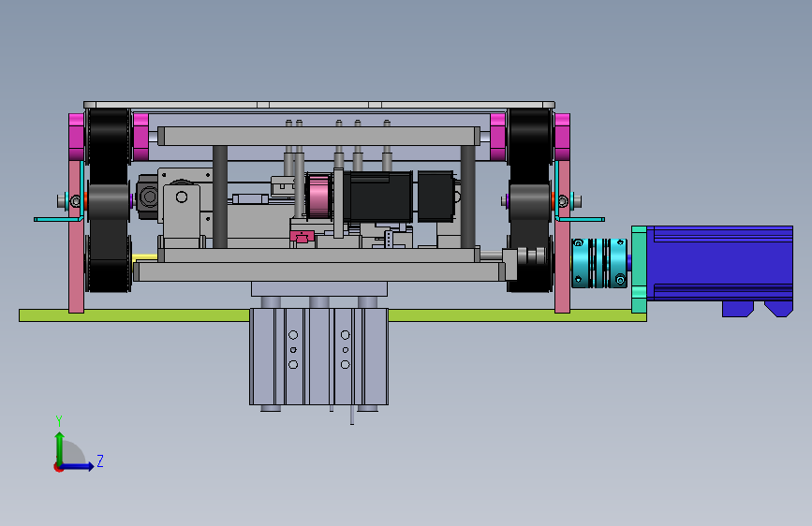
Task: Select the wide lower gray carrier plate
Action: click(x=319, y=271)
